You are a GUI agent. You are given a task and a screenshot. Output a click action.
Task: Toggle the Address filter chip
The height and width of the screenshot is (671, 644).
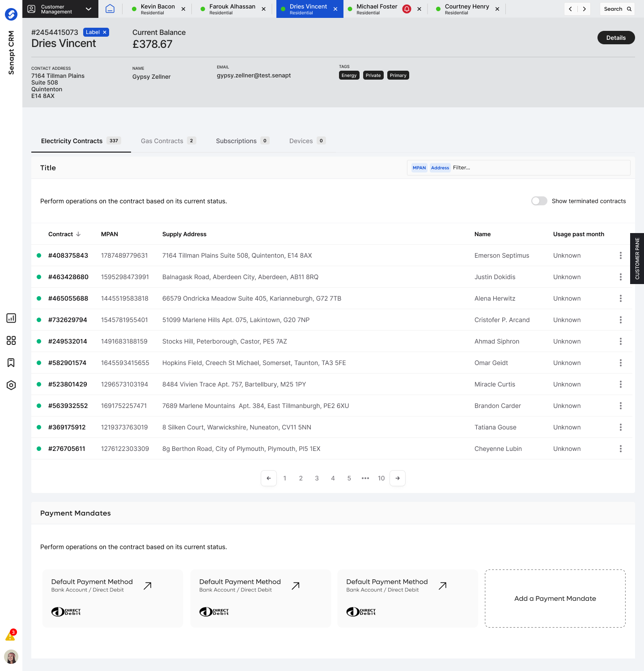click(440, 167)
